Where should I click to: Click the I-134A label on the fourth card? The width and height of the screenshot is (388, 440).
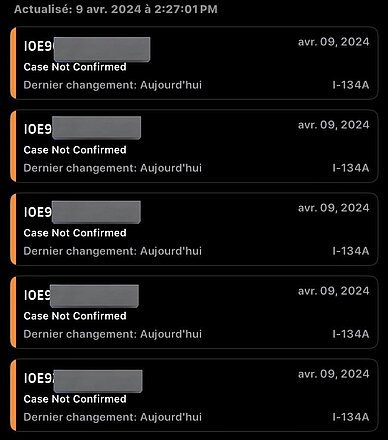351,334
